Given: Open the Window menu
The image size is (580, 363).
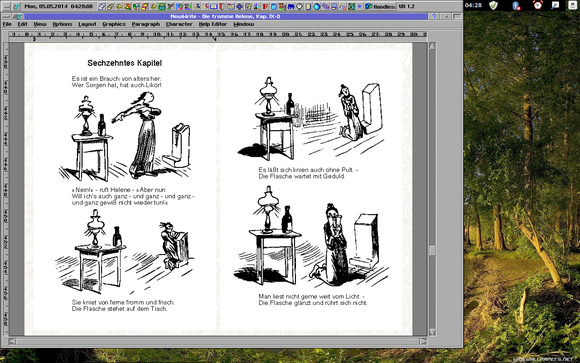Looking at the screenshot, I should [243, 24].
